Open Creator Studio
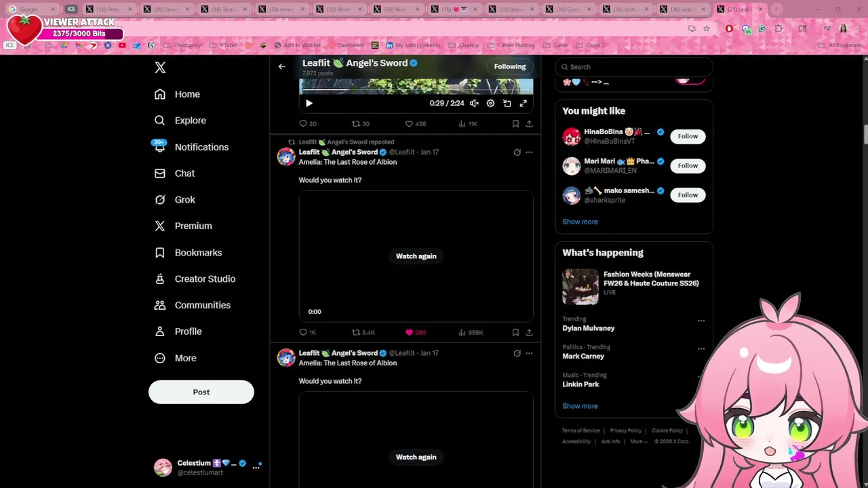The image size is (868, 488). (195, 279)
